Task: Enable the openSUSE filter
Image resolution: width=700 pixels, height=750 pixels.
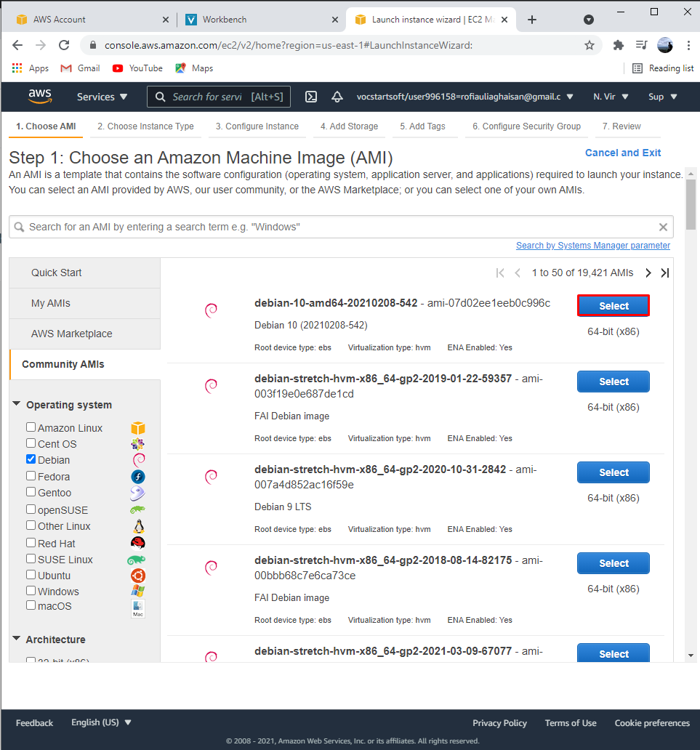Action: pos(31,509)
